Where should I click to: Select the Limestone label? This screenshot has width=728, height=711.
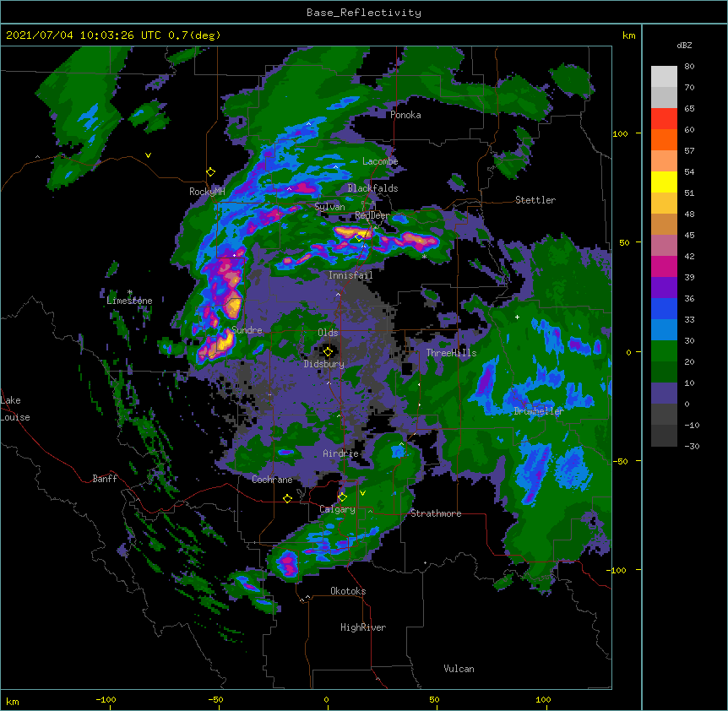click(129, 301)
